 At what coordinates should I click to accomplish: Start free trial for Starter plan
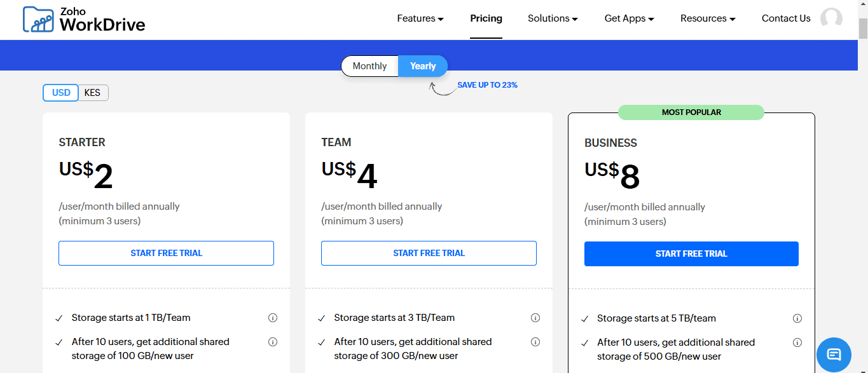[167, 253]
